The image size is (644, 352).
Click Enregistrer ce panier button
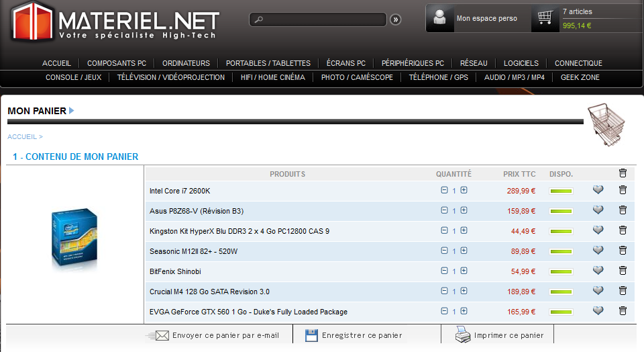point(354,335)
